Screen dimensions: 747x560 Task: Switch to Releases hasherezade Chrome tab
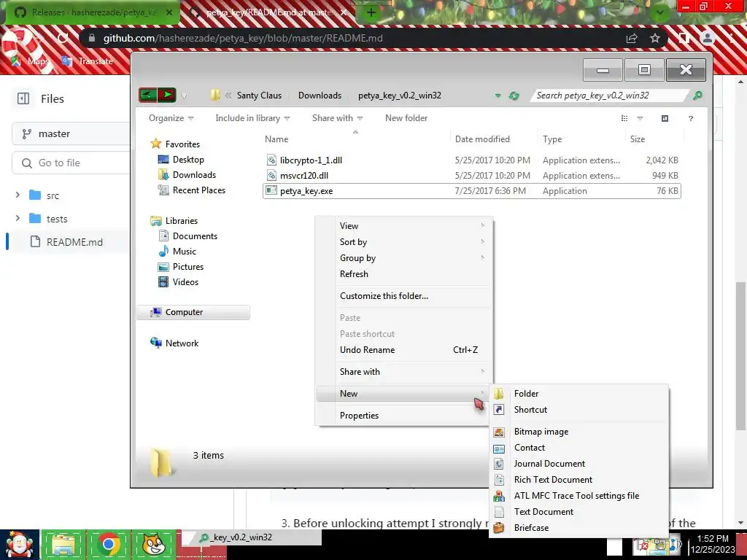coord(93,12)
